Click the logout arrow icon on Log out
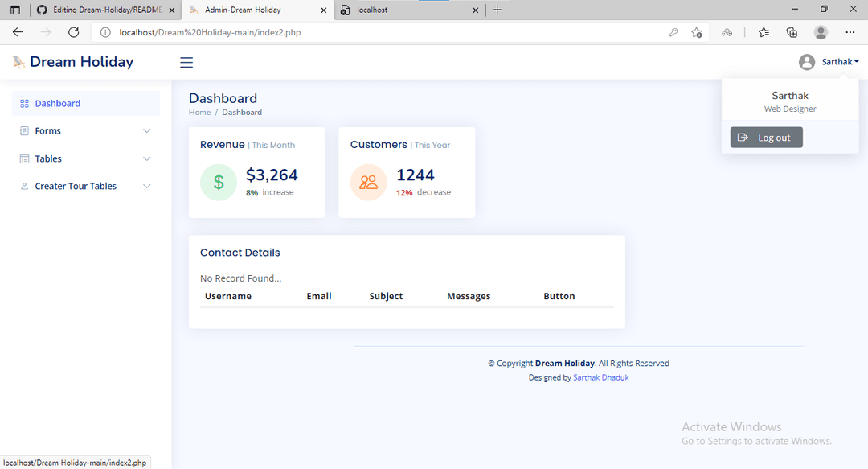868x469 pixels. tap(743, 137)
